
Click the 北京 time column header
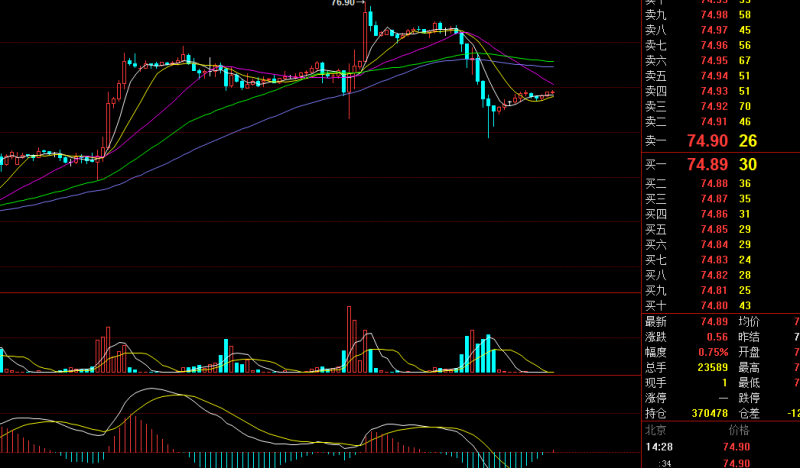[656, 430]
